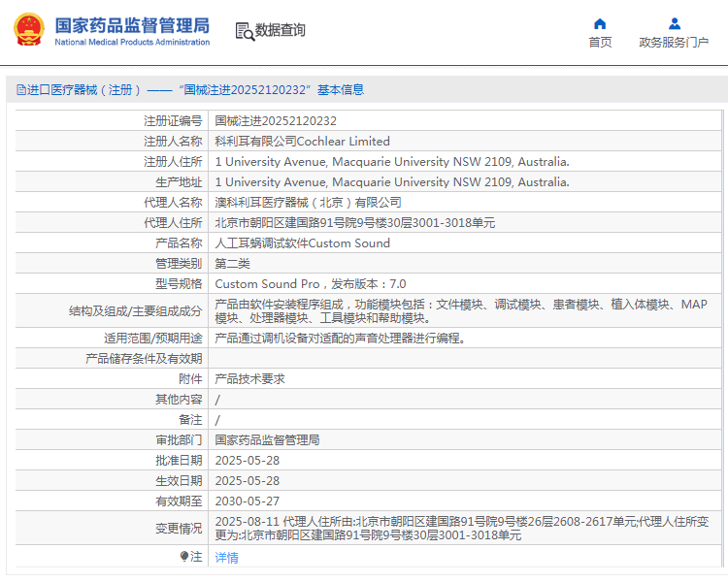Click the 有效期至 date 2030-05-27
728x582 pixels.
point(247,501)
